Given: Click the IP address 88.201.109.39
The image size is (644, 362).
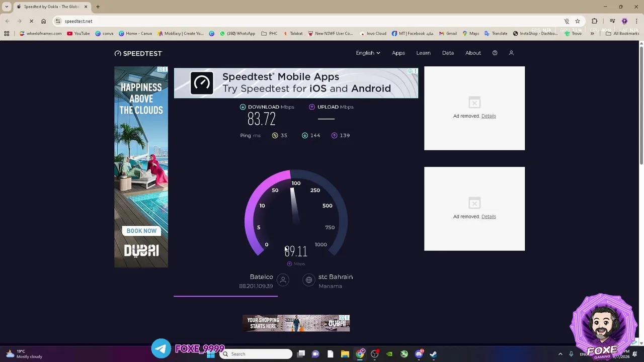Looking at the screenshot, I should (256, 286).
